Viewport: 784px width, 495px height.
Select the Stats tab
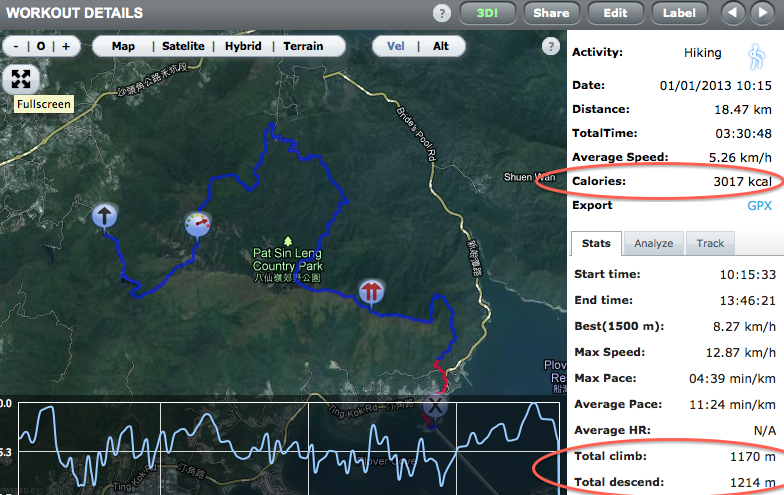tap(596, 244)
